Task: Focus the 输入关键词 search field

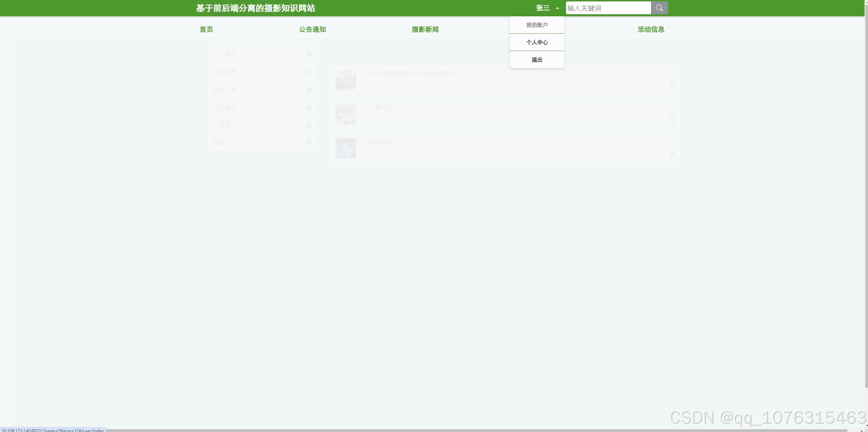Action: (x=608, y=8)
